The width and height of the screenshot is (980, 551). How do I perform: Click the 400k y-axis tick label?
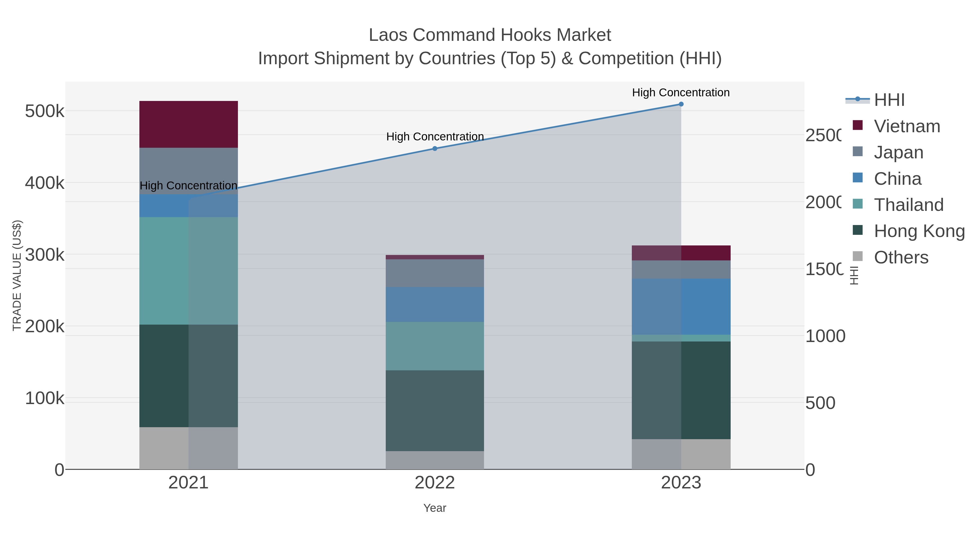click(x=45, y=183)
